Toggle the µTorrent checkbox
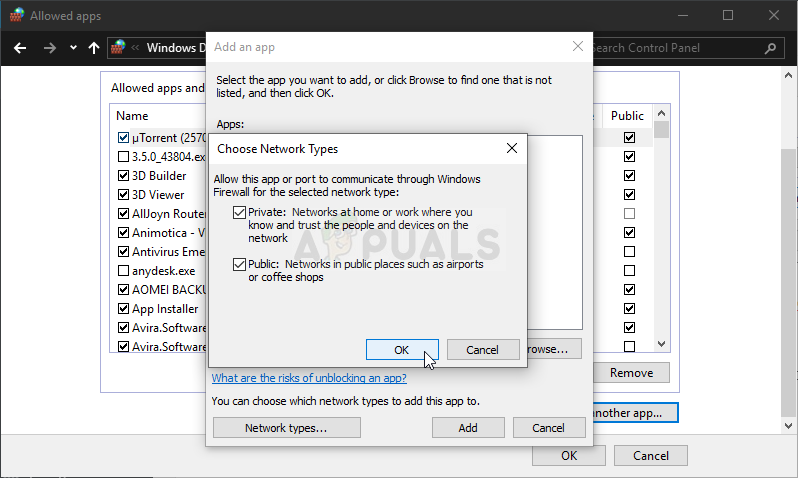Image resolution: width=798 pixels, height=478 pixels. [x=123, y=137]
